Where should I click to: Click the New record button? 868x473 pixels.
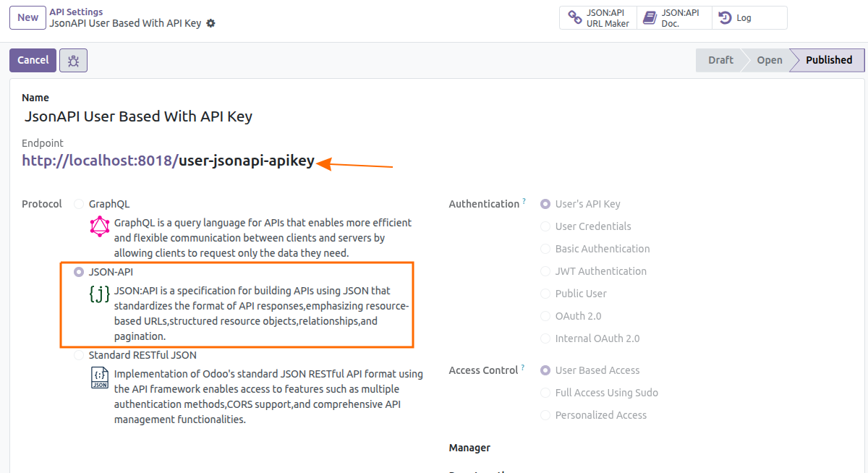28,17
